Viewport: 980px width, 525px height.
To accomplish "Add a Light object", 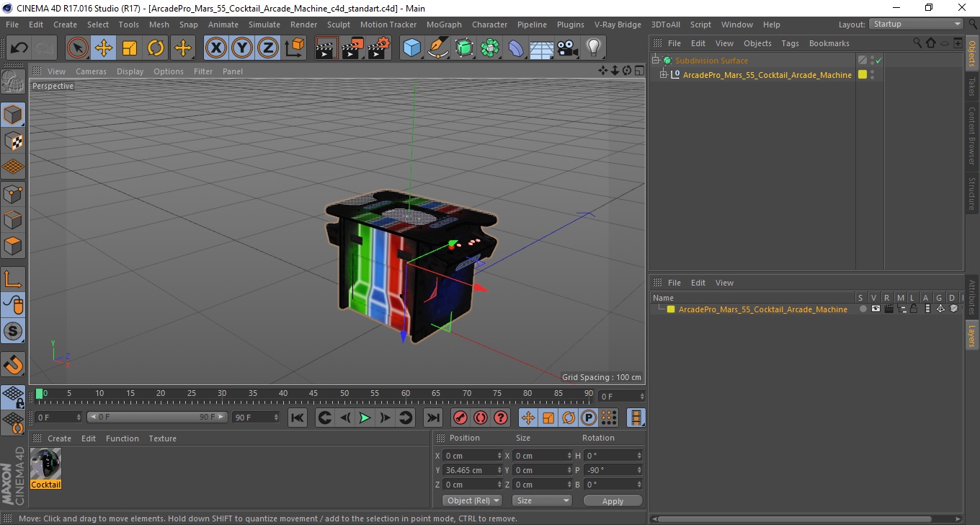I will pyautogui.click(x=593, y=48).
